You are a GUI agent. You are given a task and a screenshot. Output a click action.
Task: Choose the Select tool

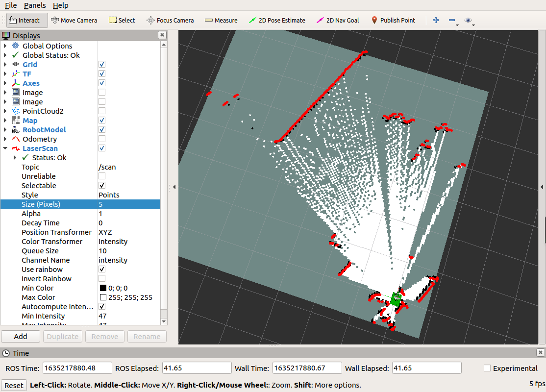coord(122,20)
